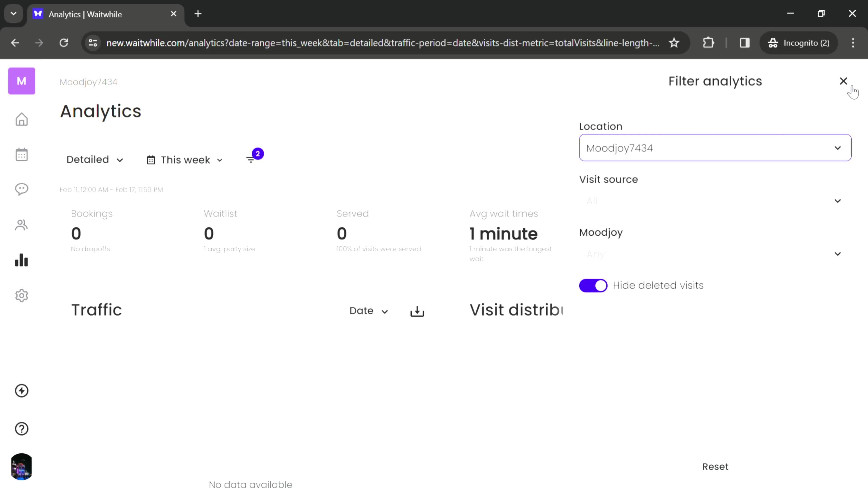Open the Help question mark icon
Viewport: 868px width, 488px height.
tap(21, 429)
